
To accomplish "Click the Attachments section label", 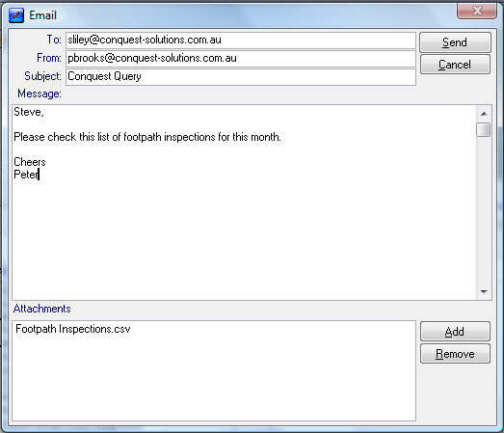I will (41, 309).
